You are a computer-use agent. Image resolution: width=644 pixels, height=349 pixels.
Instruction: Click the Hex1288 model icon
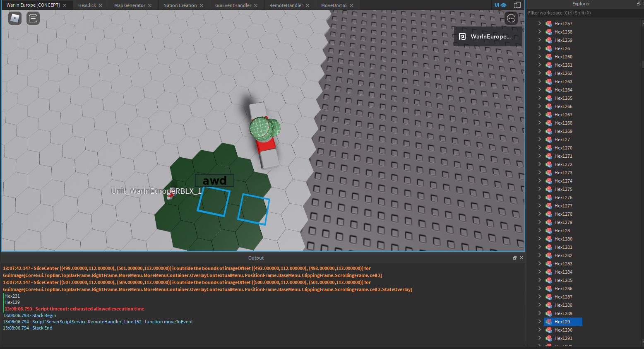[549, 305]
